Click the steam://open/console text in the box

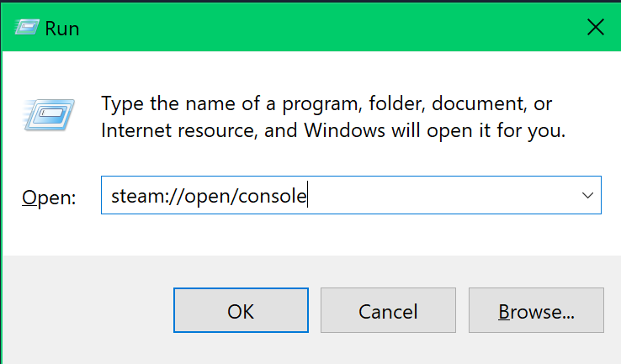(x=209, y=196)
